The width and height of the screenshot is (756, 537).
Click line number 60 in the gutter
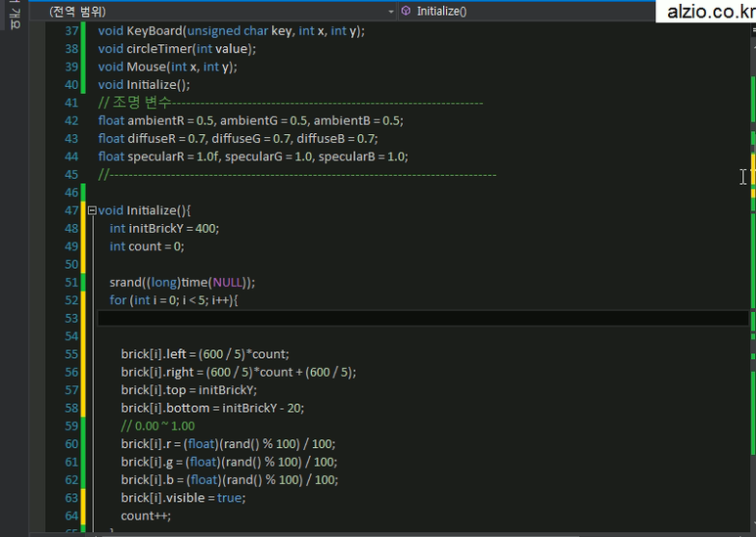pos(71,444)
